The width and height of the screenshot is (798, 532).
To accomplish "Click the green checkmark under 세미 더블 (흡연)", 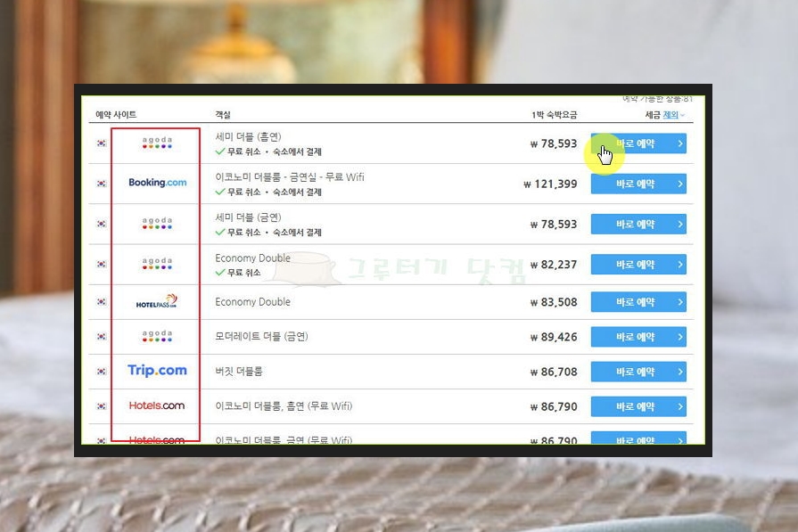I will [x=220, y=151].
